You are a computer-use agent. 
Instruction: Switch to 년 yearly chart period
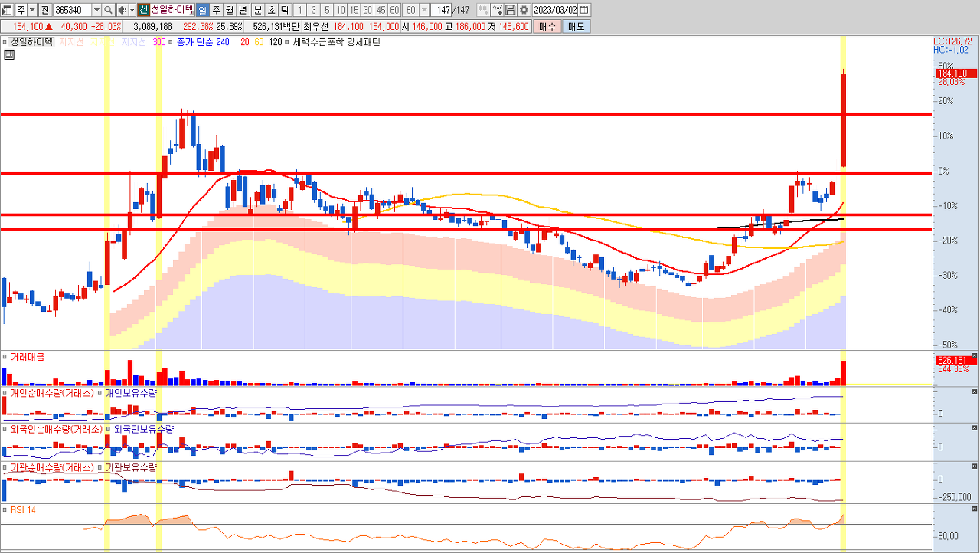(243, 10)
